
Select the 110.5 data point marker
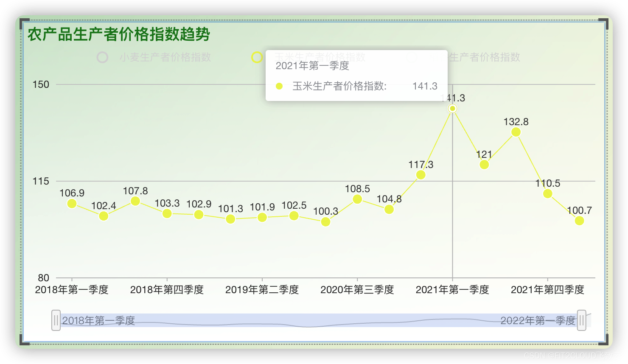click(548, 193)
